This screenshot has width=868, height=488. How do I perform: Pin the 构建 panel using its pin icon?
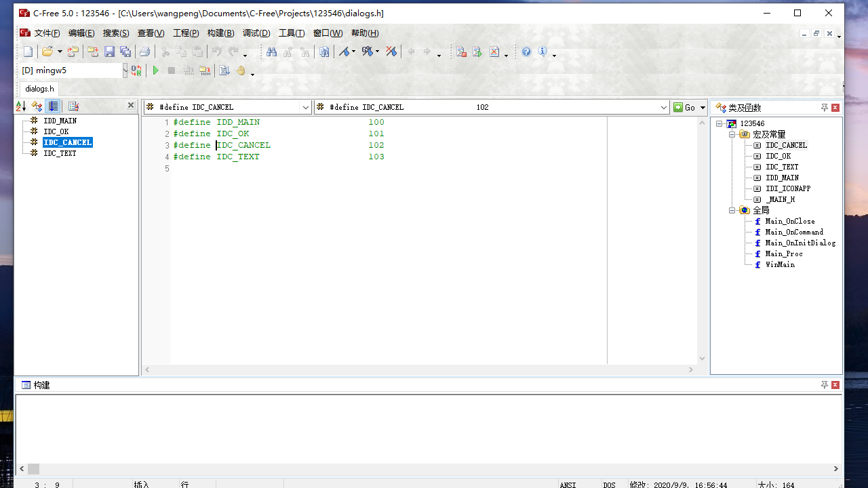pos(824,384)
